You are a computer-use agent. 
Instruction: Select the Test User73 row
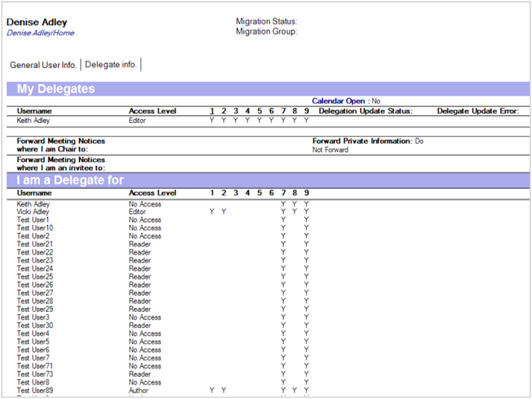pyautogui.click(x=35, y=374)
